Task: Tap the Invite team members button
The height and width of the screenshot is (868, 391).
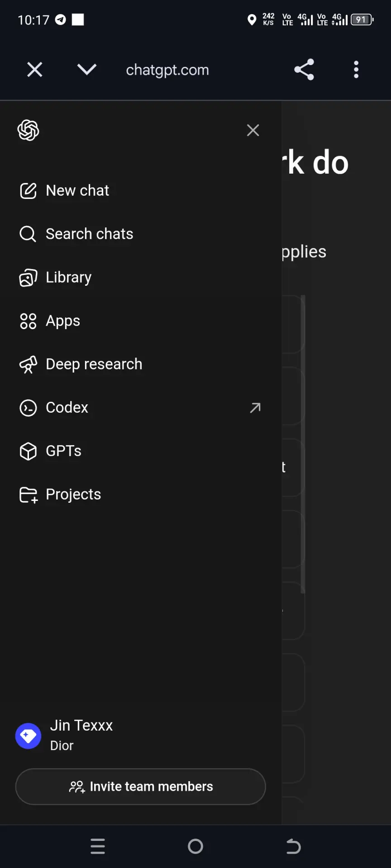Action: 140,787
